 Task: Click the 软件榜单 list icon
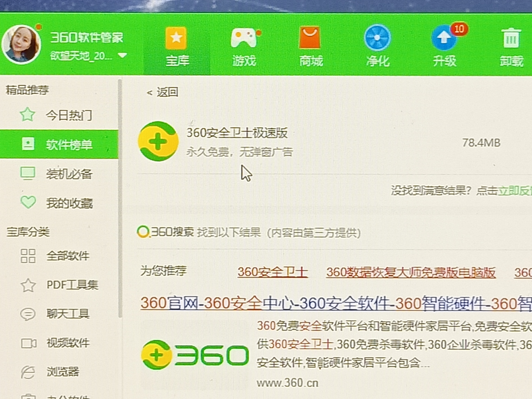click(28, 144)
